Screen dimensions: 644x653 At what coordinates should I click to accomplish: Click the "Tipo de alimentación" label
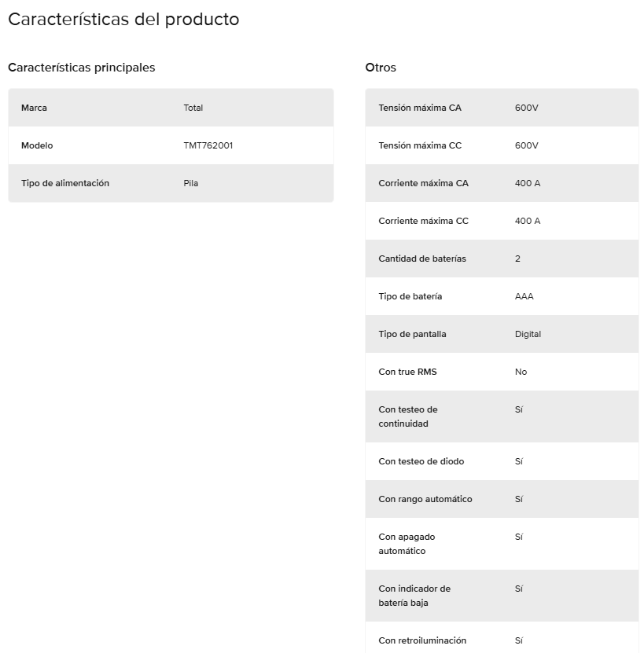click(65, 183)
